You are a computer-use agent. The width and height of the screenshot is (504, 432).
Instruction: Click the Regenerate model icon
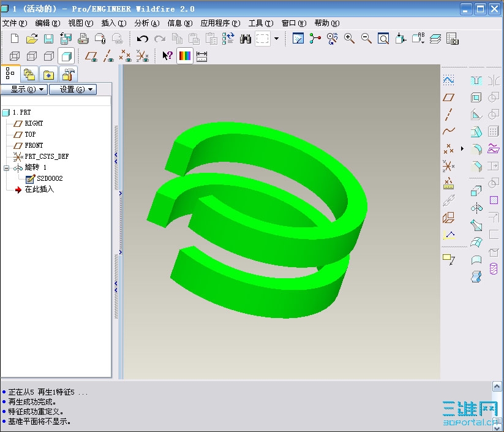coord(228,39)
